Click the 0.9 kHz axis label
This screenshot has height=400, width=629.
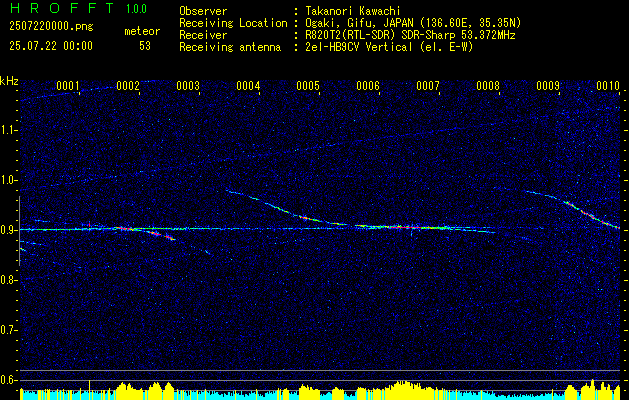pyautogui.click(x=9, y=230)
